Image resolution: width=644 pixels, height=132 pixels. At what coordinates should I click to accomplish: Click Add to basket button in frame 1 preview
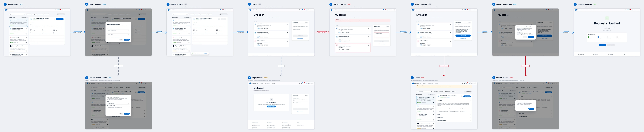click(60, 19)
